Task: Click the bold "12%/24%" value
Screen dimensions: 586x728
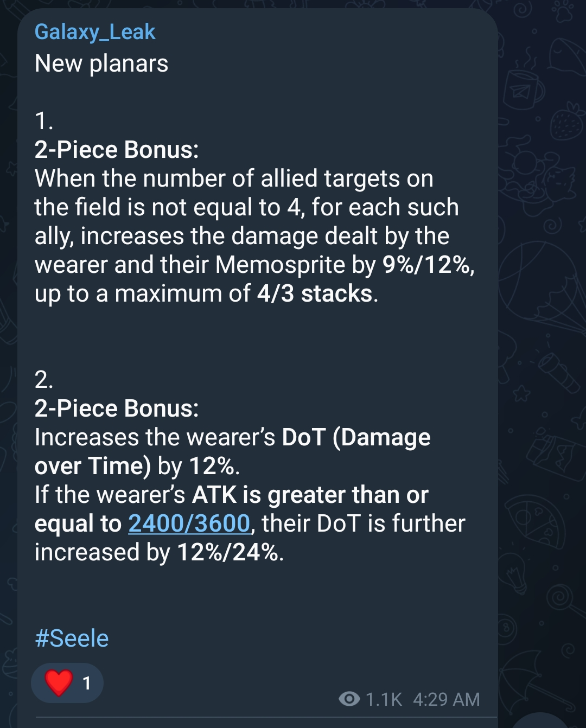Action: [228, 552]
